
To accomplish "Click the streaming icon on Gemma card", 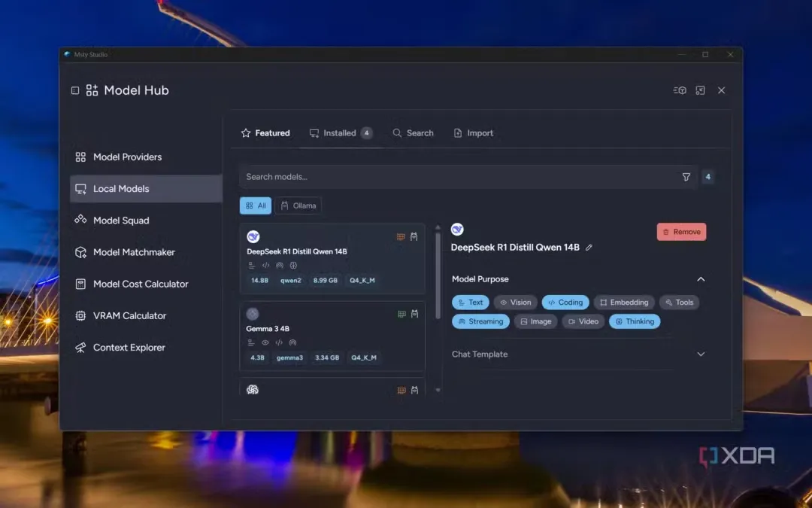I will point(292,342).
